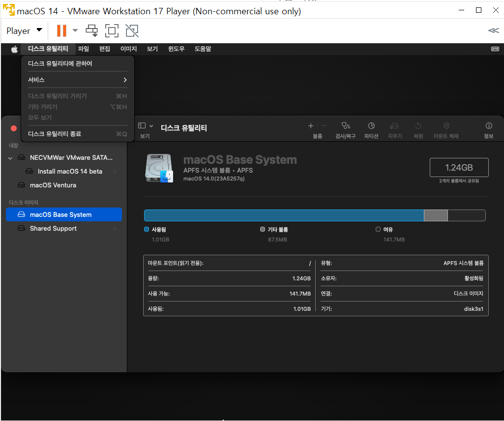Open the Apple menu icon
The image size is (504, 421).
pyautogui.click(x=14, y=49)
